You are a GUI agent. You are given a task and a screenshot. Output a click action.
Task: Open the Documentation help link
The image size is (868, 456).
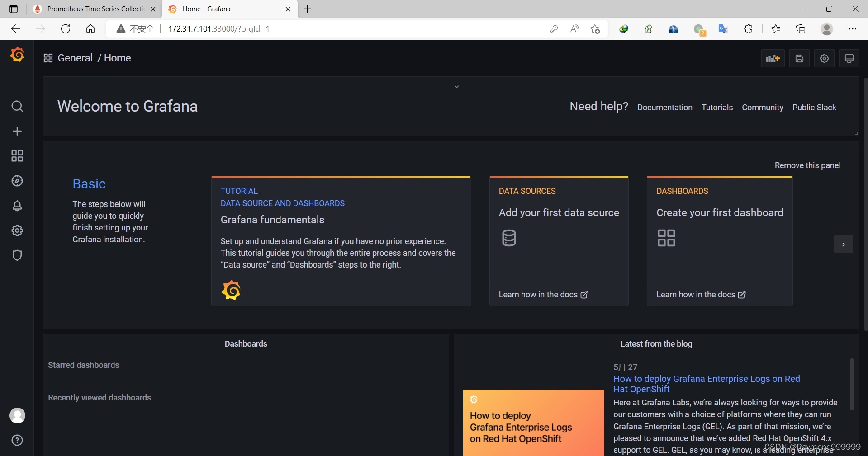664,108
